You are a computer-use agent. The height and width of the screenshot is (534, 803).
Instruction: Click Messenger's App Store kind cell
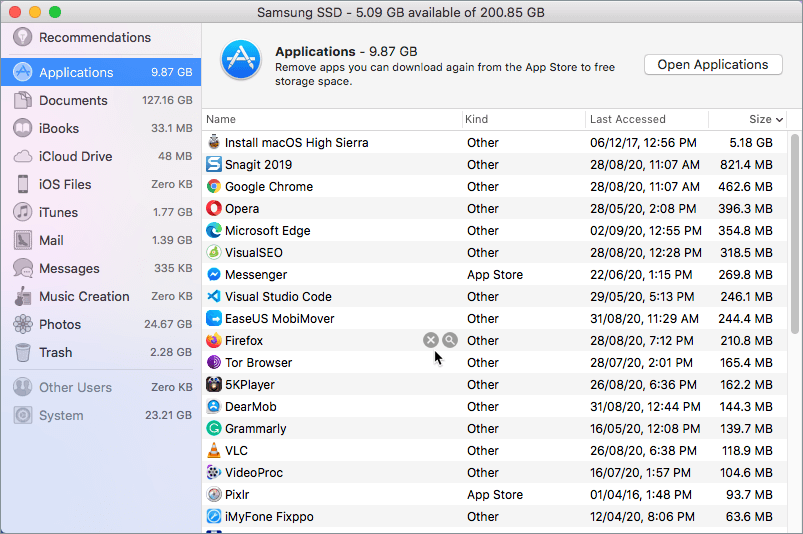(x=495, y=275)
